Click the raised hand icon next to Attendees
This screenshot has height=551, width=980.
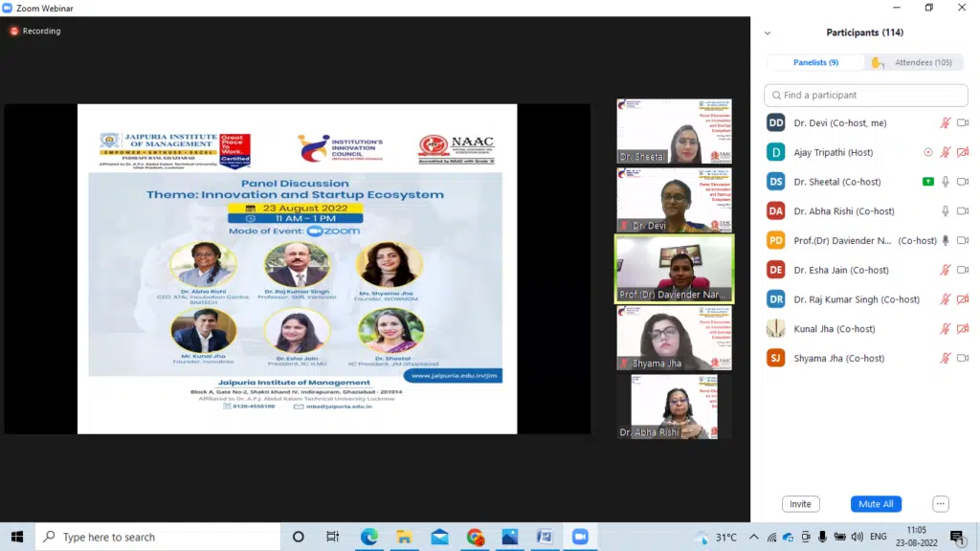click(877, 63)
